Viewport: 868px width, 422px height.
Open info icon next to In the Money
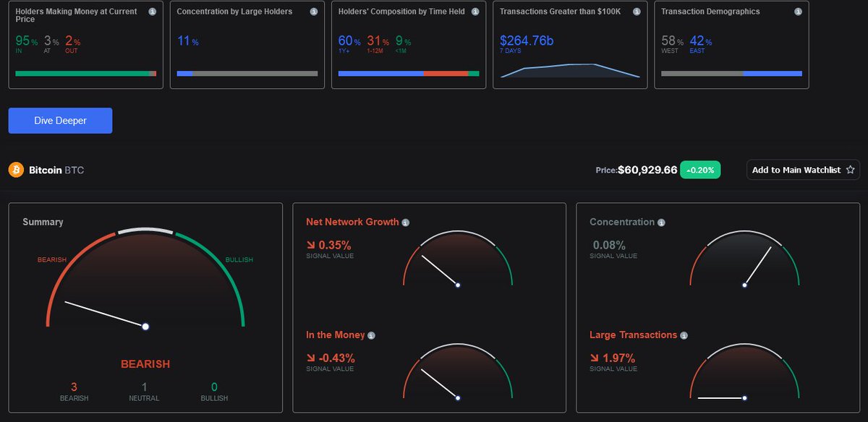coord(372,336)
